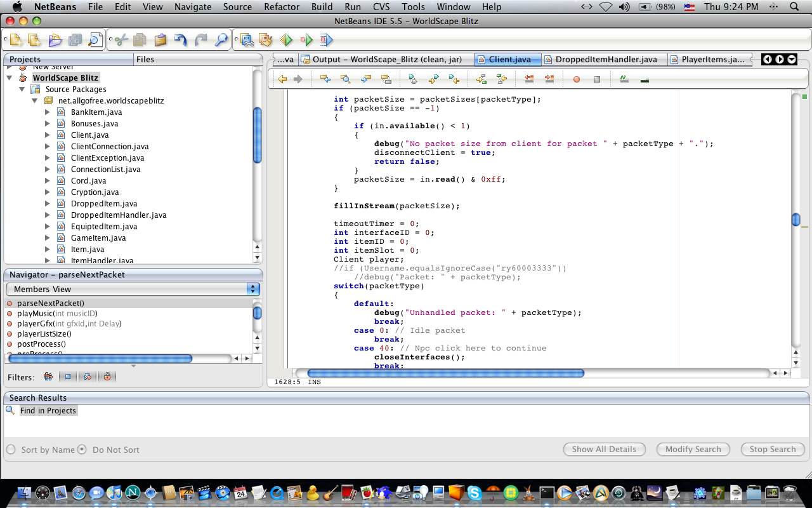Screen dimensions: 812x508
Task: Click the Paste clipboard icon
Action: (160, 40)
